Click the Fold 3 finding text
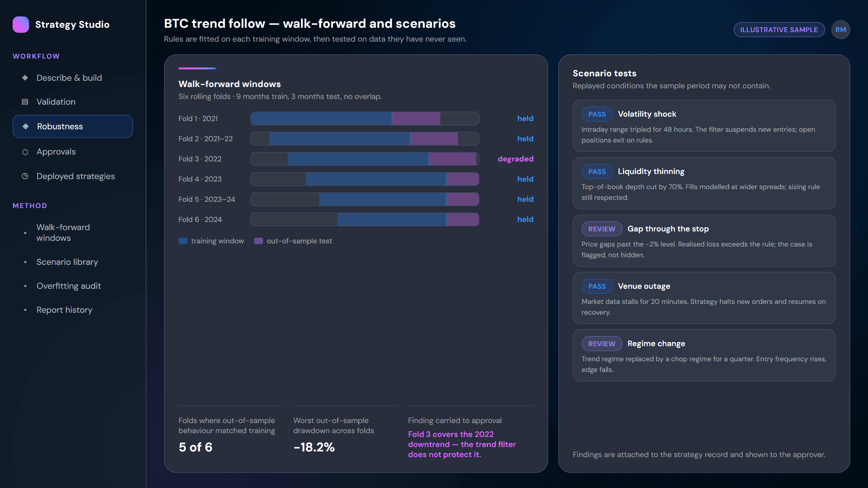 [x=462, y=444]
